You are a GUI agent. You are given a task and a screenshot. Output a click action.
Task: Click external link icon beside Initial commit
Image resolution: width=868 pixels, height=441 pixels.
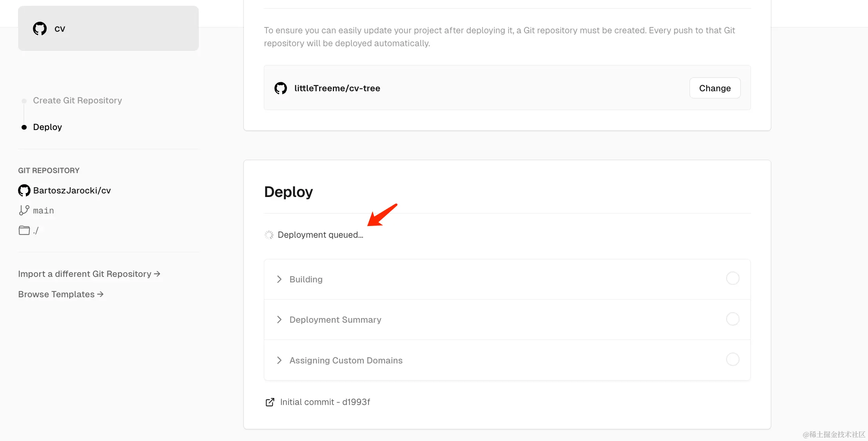tap(270, 402)
